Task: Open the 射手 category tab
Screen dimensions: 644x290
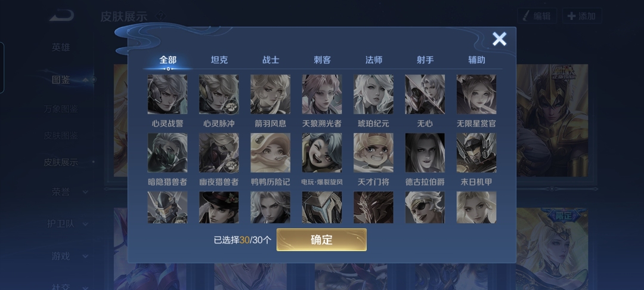Action: 425,60
